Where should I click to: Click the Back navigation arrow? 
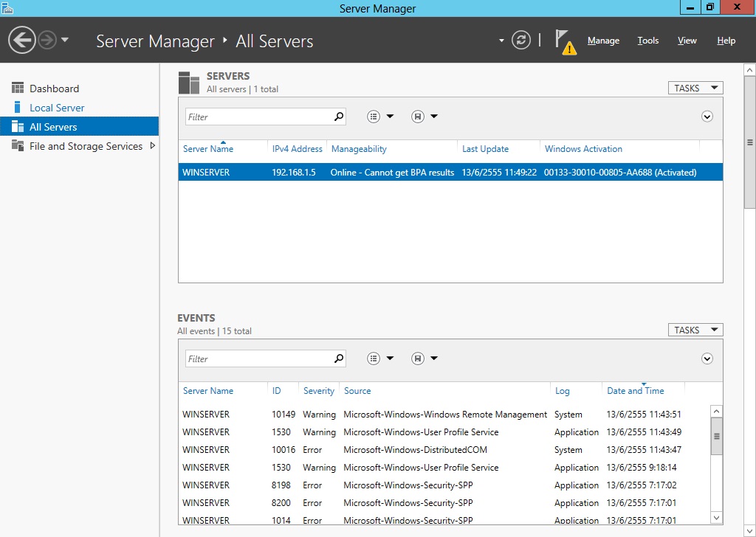click(21, 40)
